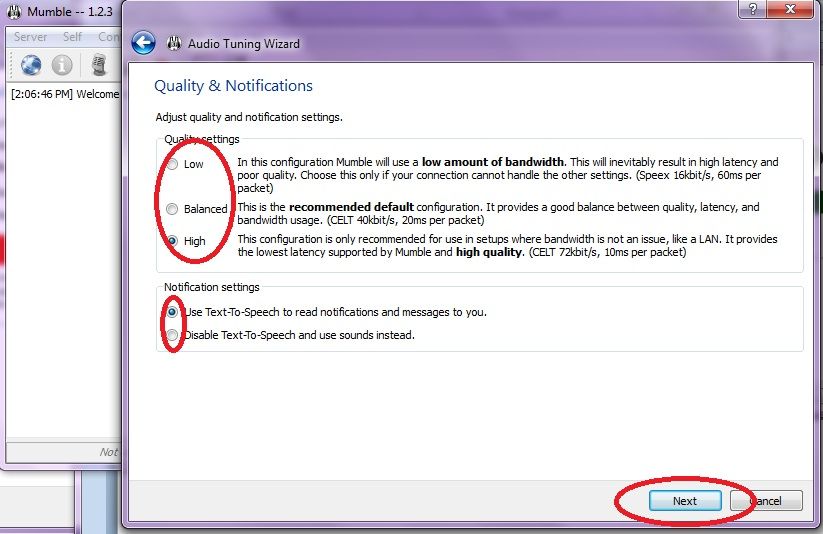
Task: Select the Low quality option
Action: (x=172, y=164)
